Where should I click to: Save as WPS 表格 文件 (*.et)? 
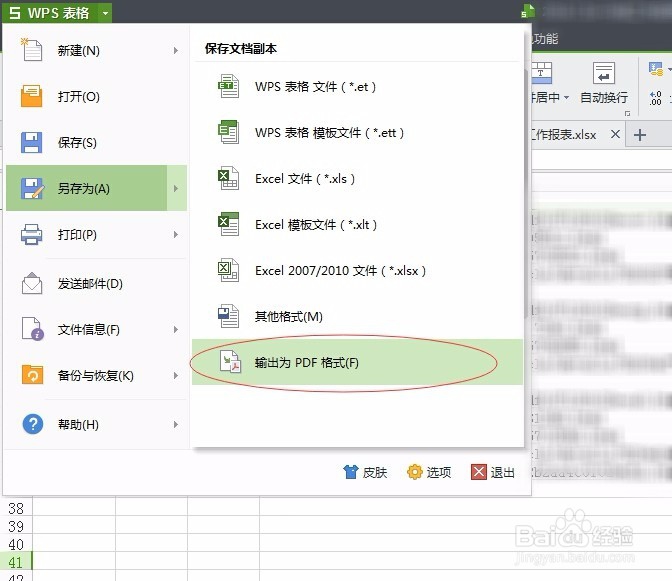pyautogui.click(x=357, y=87)
